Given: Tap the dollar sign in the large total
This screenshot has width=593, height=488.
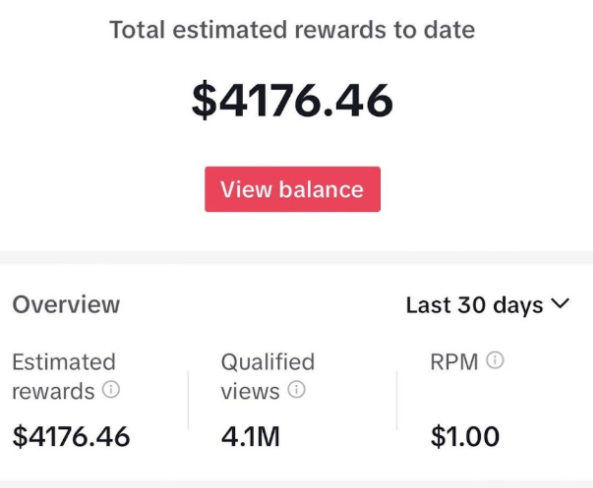Looking at the screenshot, I should [205, 100].
